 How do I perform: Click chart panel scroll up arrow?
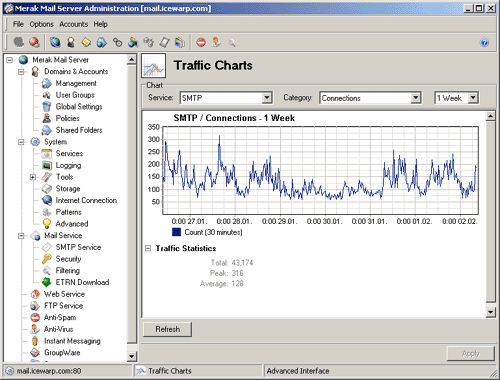coord(490,116)
